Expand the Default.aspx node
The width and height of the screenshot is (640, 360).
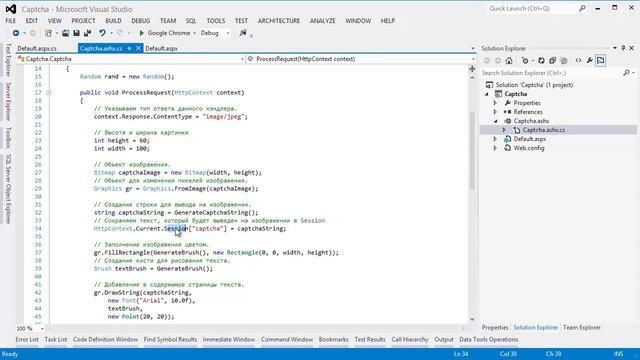coord(495,139)
